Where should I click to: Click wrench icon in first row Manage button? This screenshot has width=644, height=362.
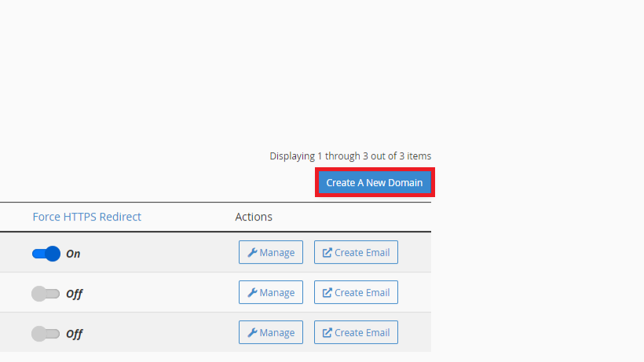click(x=252, y=252)
